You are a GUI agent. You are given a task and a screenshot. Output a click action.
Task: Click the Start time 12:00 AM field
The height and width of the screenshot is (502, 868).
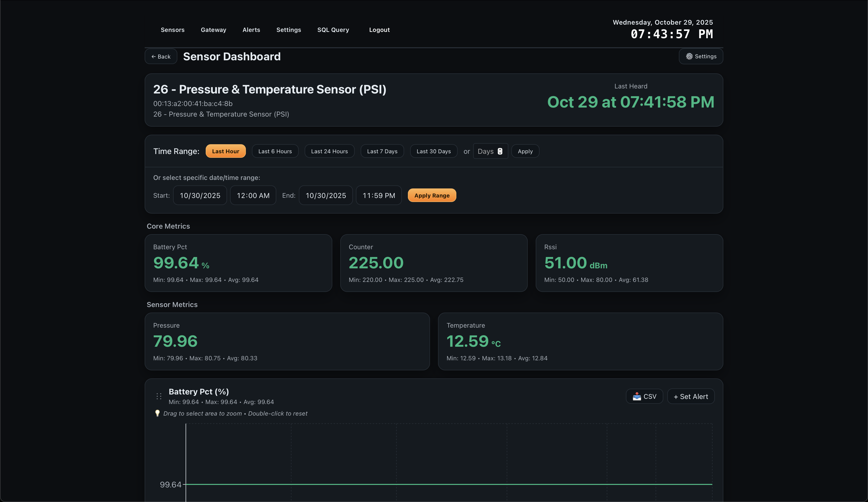tap(253, 195)
